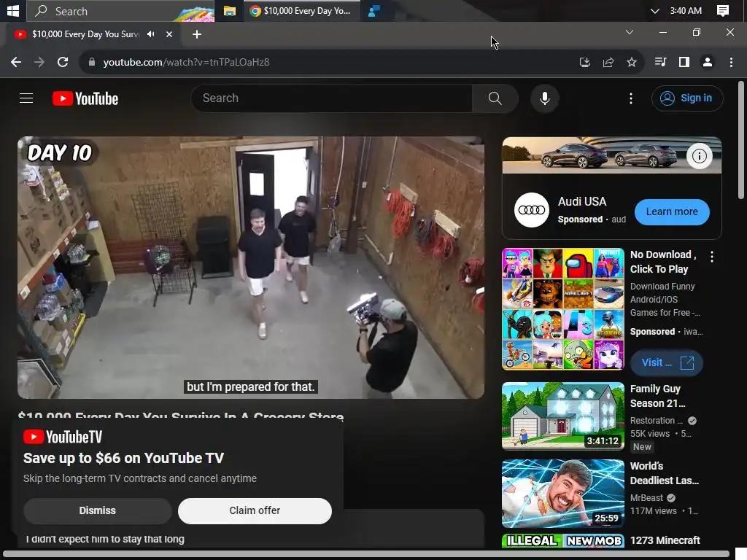Click the Sign in button

pyautogui.click(x=687, y=98)
